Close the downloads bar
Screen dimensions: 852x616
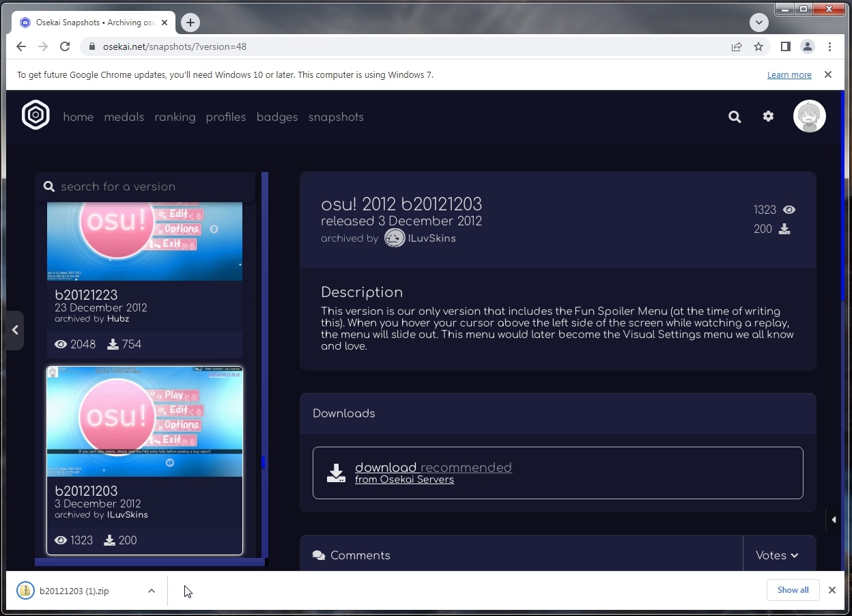(832, 590)
